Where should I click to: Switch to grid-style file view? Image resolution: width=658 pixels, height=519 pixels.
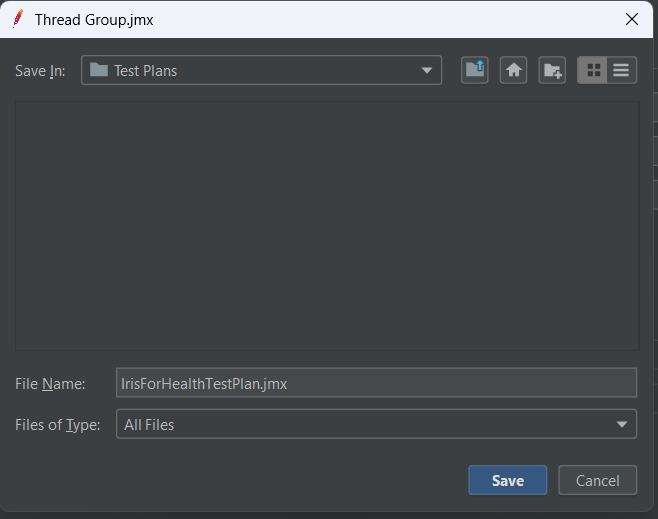click(x=593, y=70)
